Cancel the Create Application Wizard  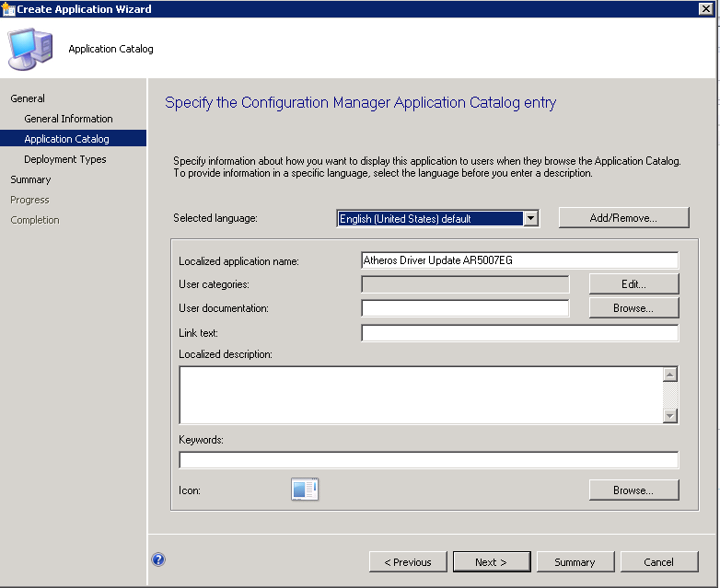coord(658,561)
